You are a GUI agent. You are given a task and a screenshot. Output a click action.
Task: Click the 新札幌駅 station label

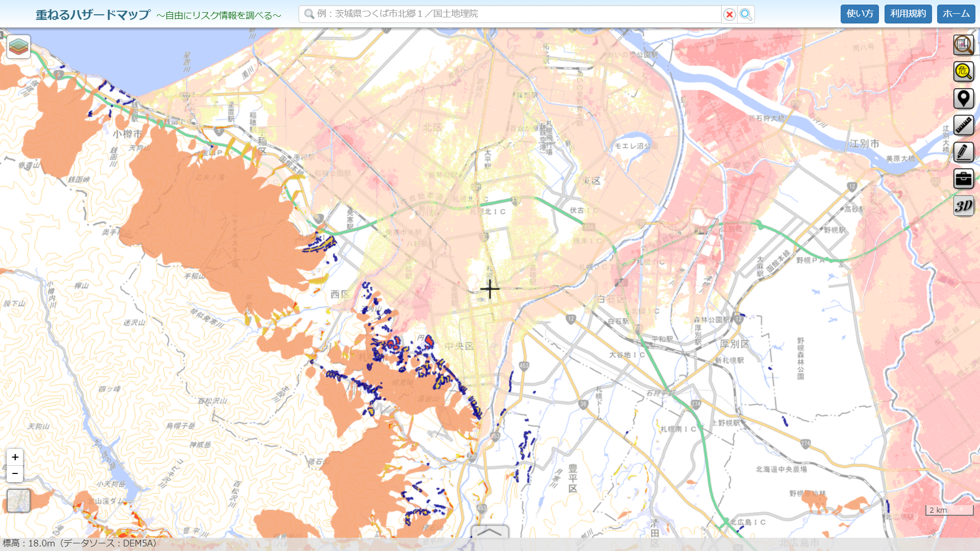point(729,360)
